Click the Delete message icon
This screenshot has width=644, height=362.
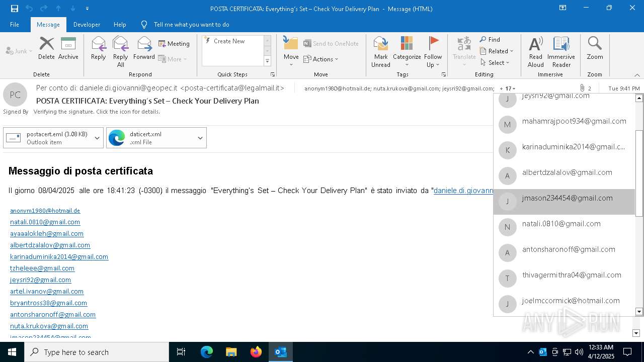46,48
